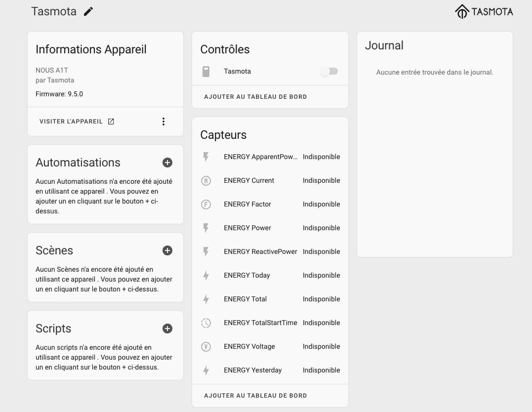Click the Journal card heading
Viewport: 532px width, 412px height.
point(384,45)
